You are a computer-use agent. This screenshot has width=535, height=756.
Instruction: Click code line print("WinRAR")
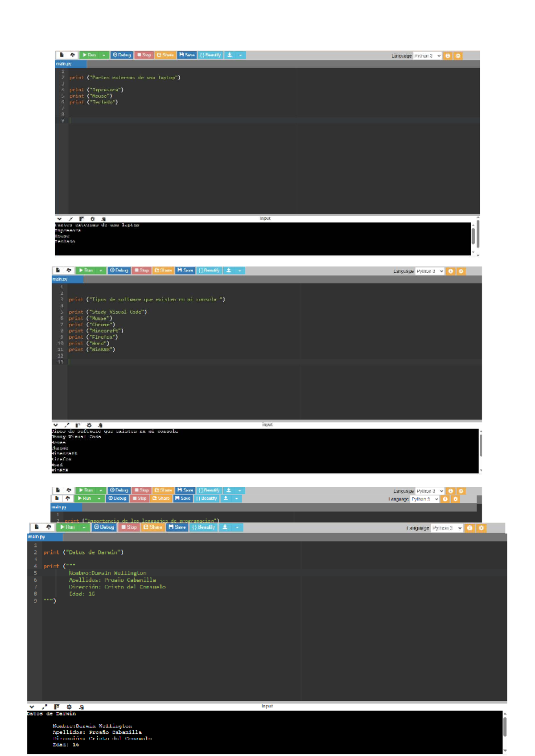click(x=92, y=349)
